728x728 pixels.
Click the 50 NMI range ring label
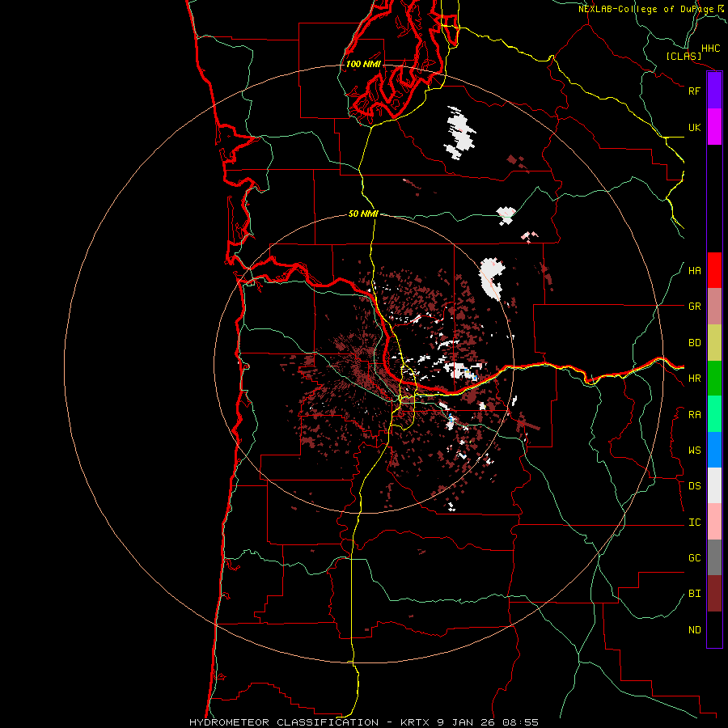click(363, 214)
